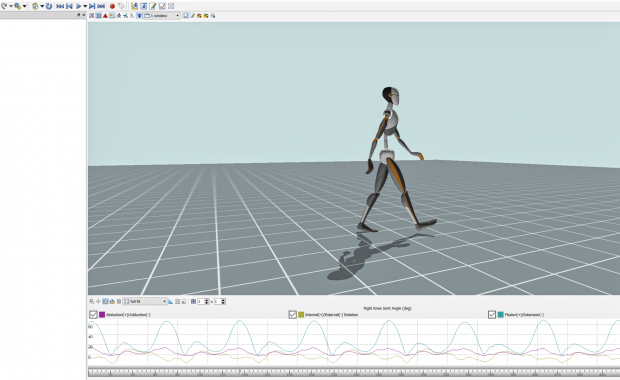620x380 pixels.
Task: Click the red triangle icon in viewport toolbar
Action: click(x=105, y=16)
